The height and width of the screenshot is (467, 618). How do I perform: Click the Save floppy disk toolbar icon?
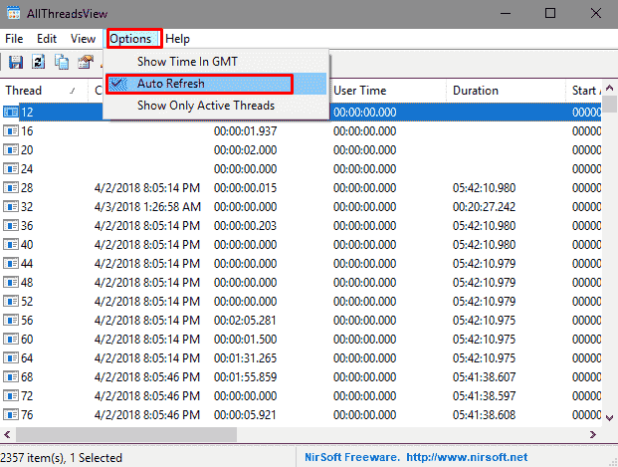pos(16,62)
